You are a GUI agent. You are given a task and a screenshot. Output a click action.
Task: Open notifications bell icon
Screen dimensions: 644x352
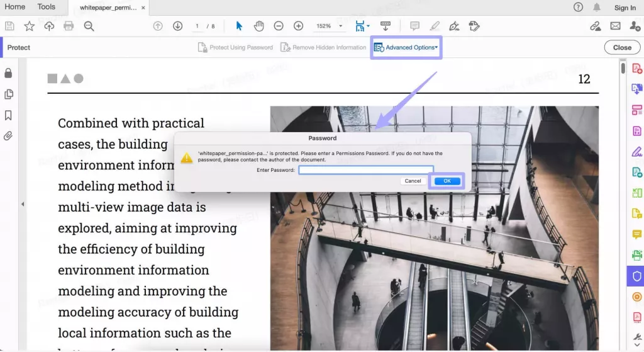pyautogui.click(x=597, y=8)
